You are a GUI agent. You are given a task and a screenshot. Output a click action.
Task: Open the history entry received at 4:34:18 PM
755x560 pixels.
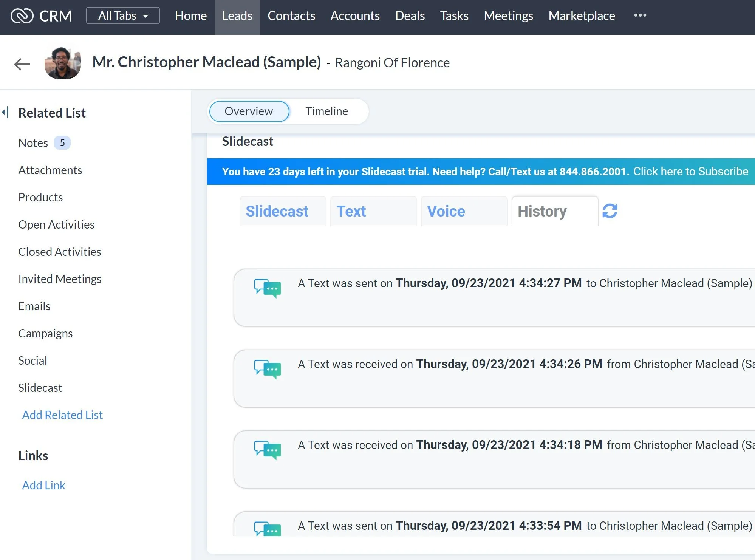494,459
